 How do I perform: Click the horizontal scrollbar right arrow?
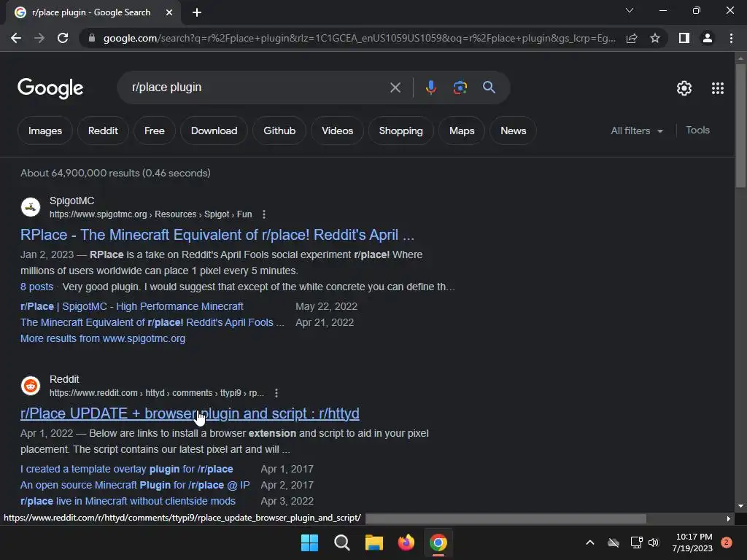coord(729,518)
